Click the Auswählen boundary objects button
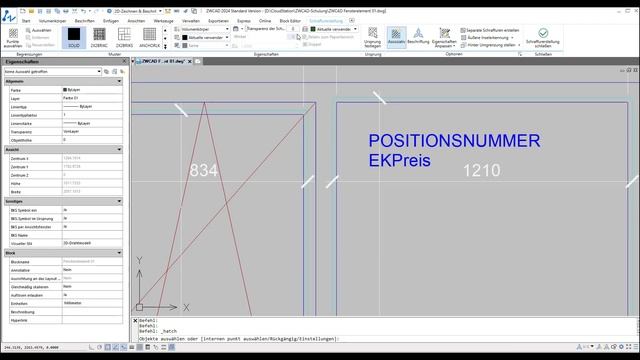 [x=38, y=30]
